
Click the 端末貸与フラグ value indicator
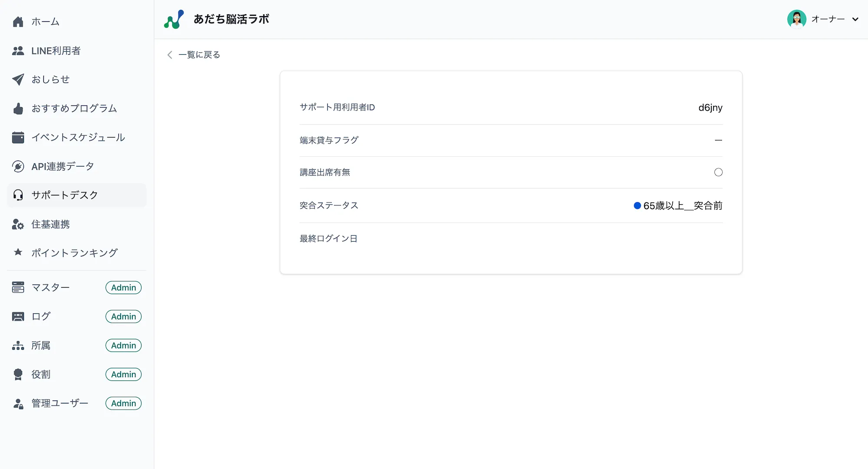point(719,140)
